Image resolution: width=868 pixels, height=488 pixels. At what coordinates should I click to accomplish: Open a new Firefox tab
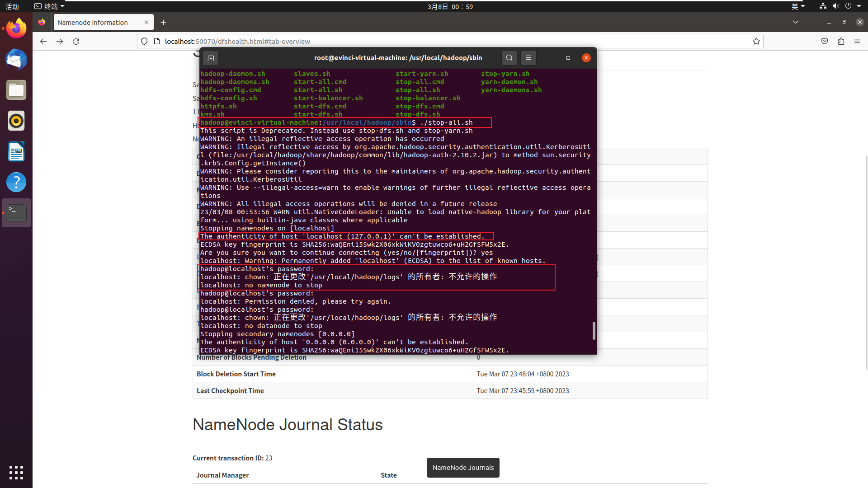point(164,22)
